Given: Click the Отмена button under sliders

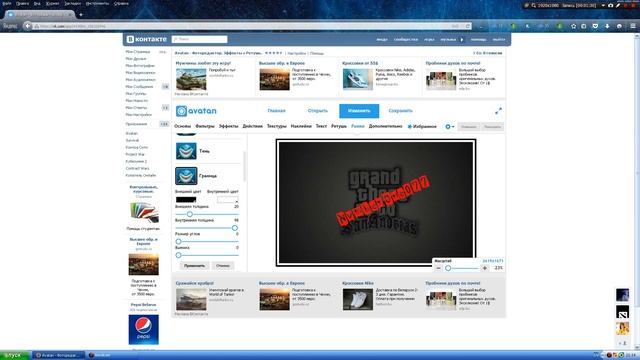Looking at the screenshot, I should click(x=223, y=266).
